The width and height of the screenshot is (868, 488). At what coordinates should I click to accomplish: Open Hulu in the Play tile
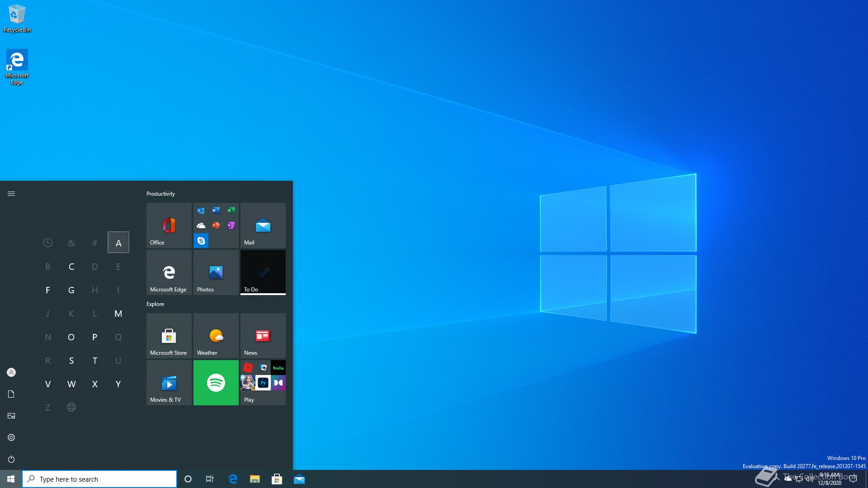coord(278,368)
